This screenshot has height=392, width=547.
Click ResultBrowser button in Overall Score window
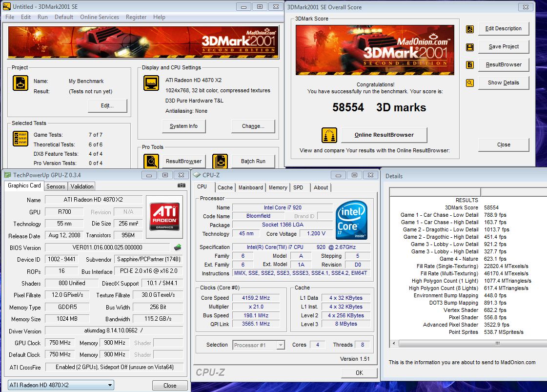click(x=504, y=64)
